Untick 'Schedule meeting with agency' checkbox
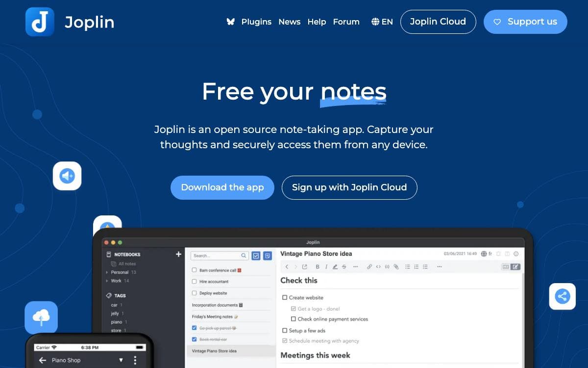Viewport: 588px width, 368px height. [x=285, y=341]
